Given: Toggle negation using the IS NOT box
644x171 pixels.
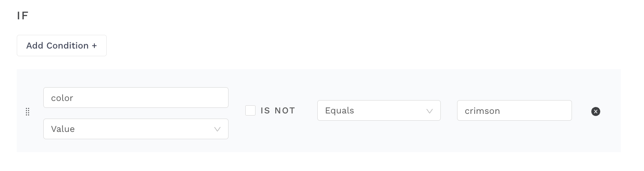Looking at the screenshot, I should pyautogui.click(x=250, y=110).
